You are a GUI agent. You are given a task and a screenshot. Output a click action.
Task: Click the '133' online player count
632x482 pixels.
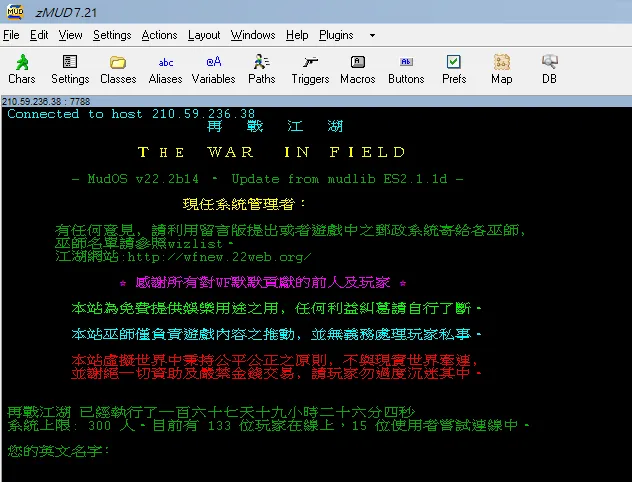pos(219,426)
